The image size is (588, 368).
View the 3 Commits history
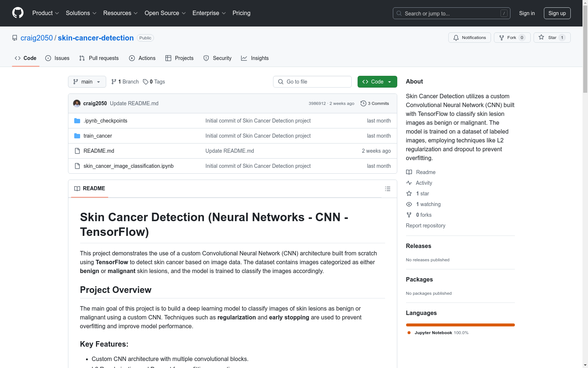[x=374, y=103]
